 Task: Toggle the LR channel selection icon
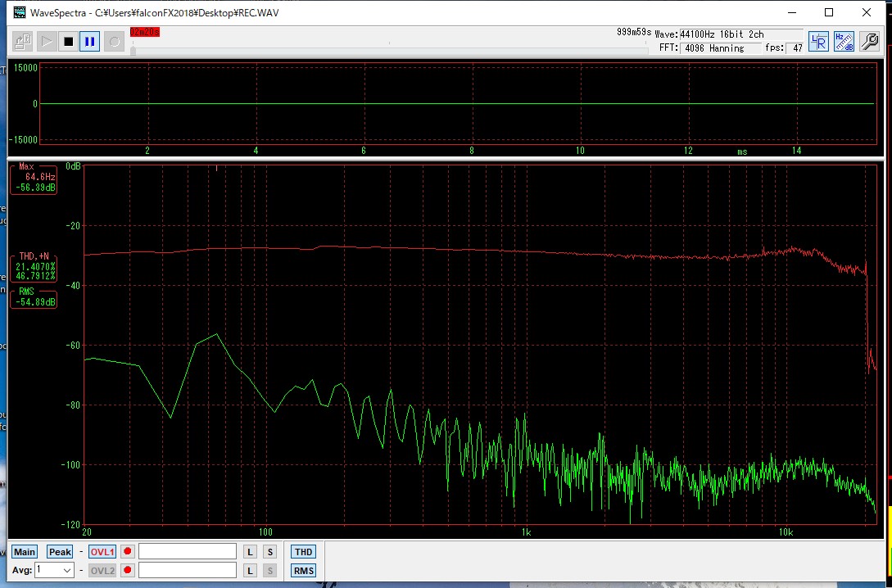coord(818,42)
